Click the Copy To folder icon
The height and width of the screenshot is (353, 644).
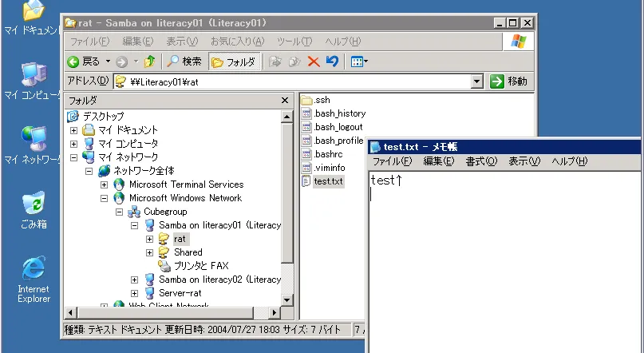click(294, 61)
